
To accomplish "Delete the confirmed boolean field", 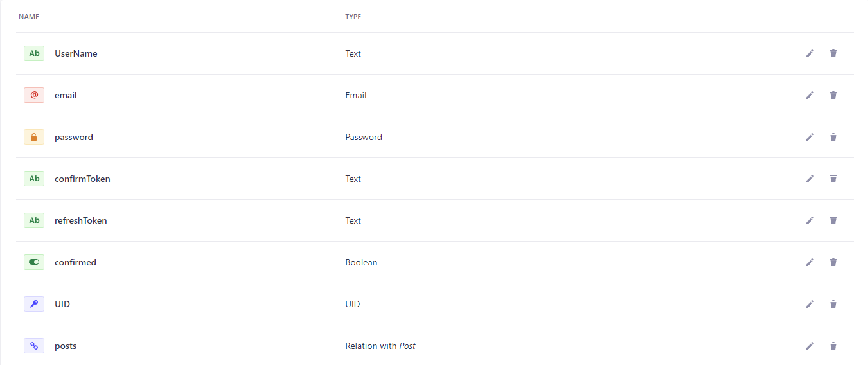I will coord(833,262).
